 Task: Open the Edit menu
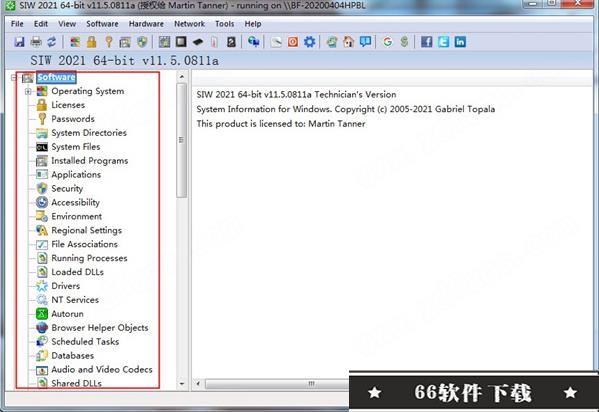click(41, 24)
